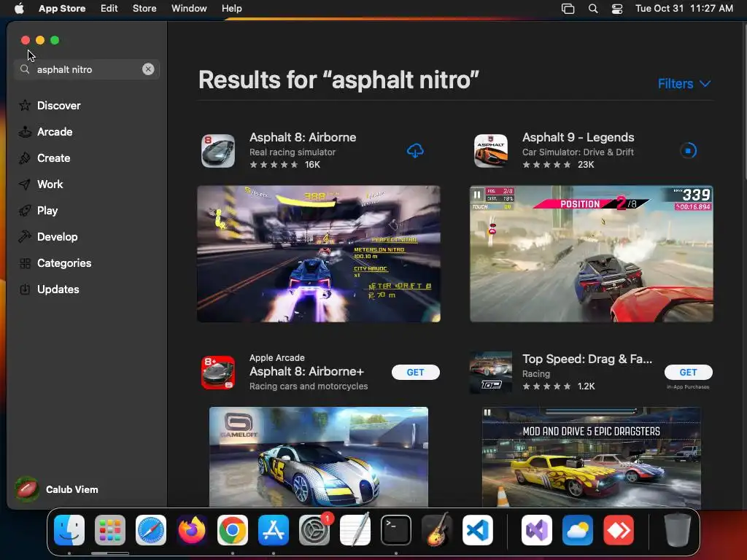
Task: Open the Edit menu
Action: click(109, 9)
